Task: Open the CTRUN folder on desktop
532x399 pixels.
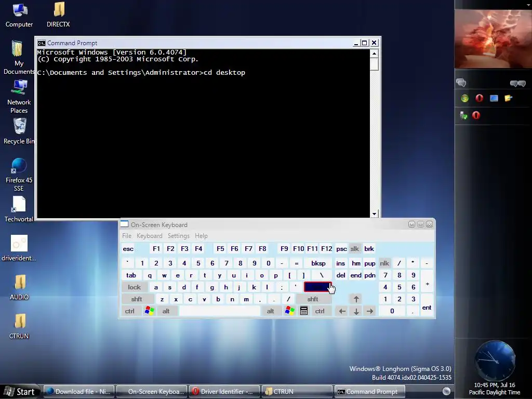Action: 19,326
